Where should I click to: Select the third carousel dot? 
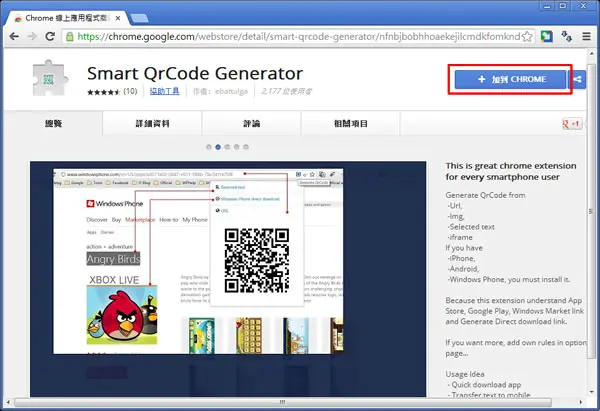pos(227,147)
